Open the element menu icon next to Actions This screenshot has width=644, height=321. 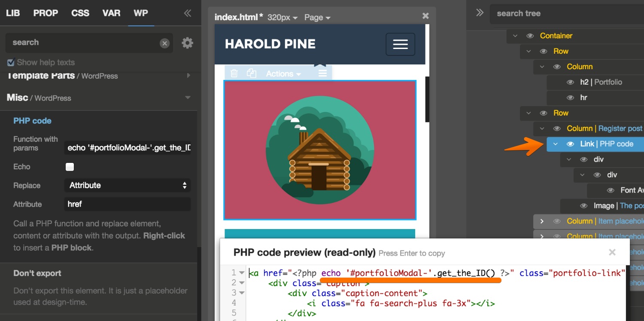(322, 73)
